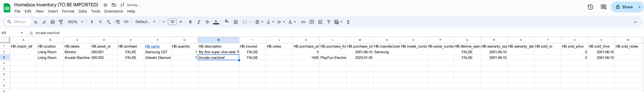Move document with folder icon
The height and width of the screenshot is (92, 644).
(x=114, y=5)
